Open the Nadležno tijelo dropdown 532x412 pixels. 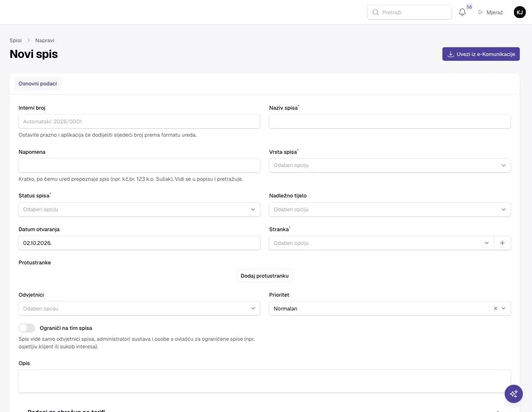pyautogui.click(x=389, y=209)
